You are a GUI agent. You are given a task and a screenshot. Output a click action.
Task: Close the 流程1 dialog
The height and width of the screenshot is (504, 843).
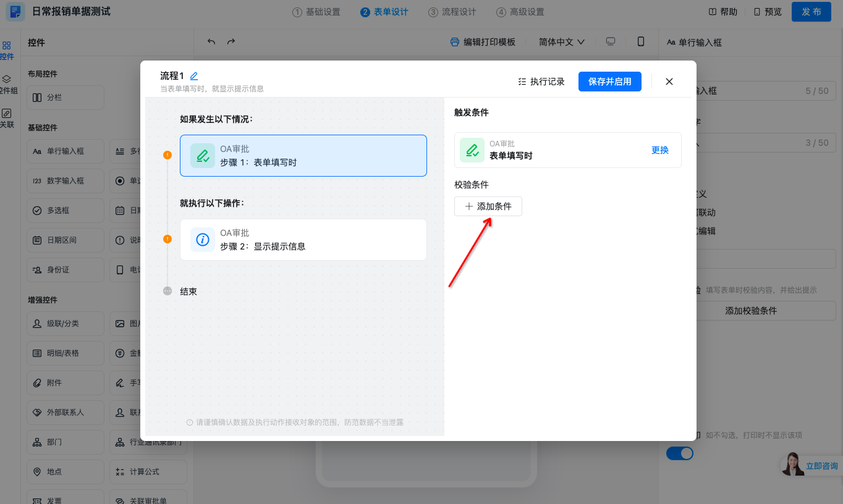coord(669,82)
